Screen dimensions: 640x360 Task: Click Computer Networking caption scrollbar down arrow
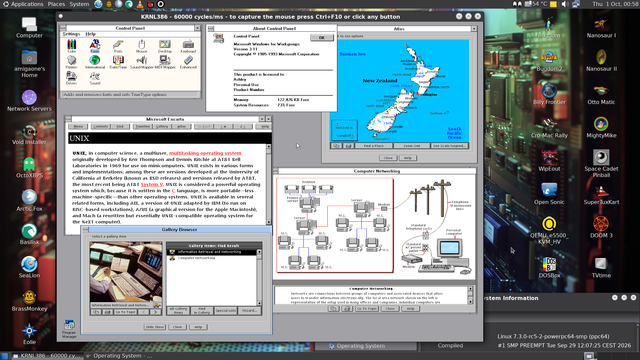point(470,302)
